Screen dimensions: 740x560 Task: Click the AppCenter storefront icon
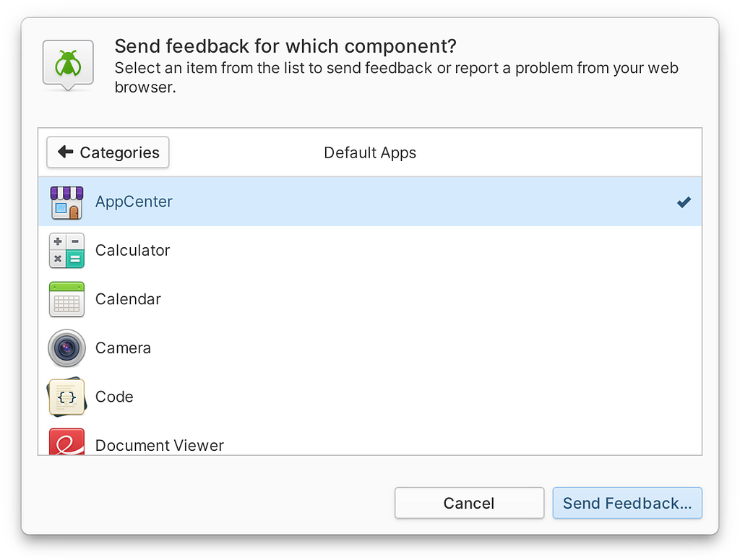[x=66, y=202]
